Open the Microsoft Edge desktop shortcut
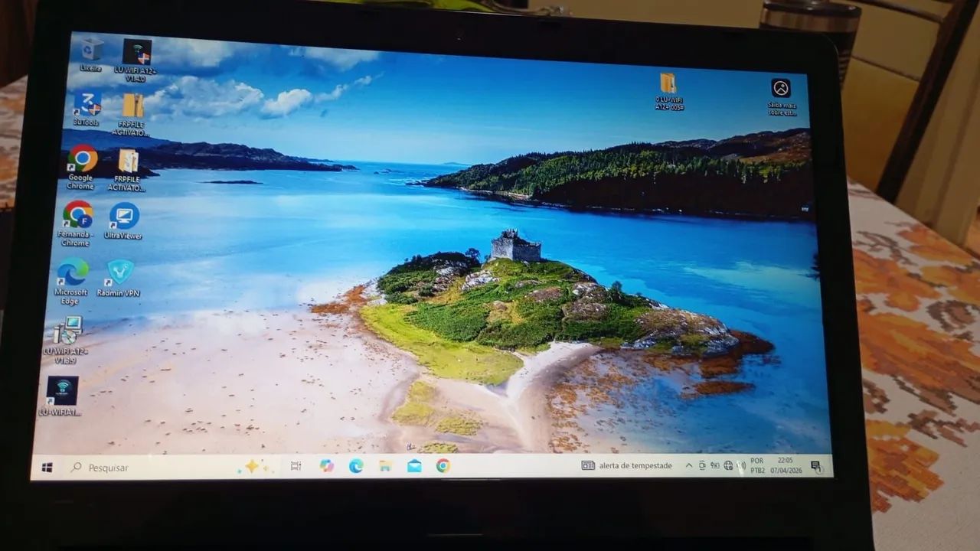The height and width of the screenshot is (551, 980). 70,281
